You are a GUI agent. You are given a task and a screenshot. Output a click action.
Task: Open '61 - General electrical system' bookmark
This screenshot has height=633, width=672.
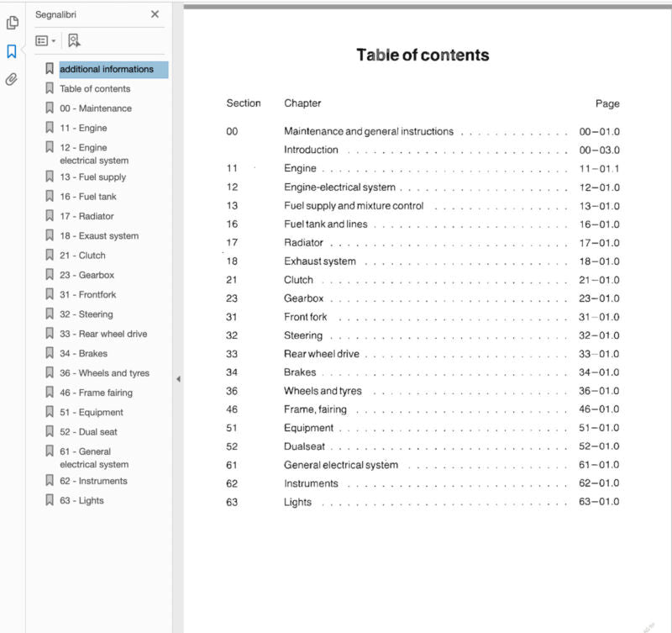(93, 457)
